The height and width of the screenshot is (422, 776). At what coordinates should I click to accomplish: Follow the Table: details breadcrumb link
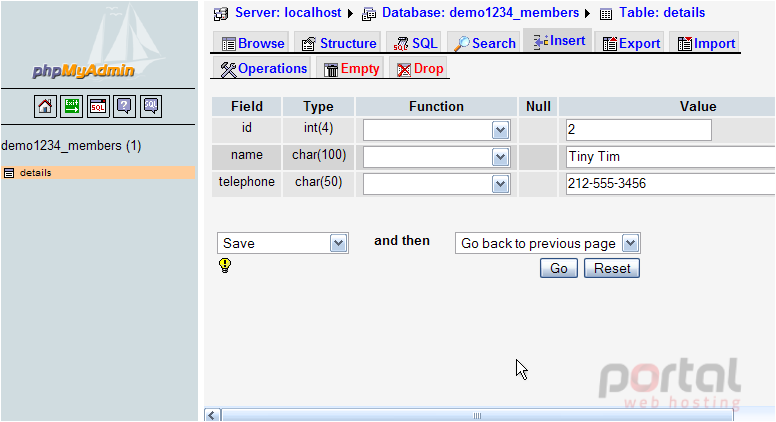pyautogui.click(x=662, y=13)
